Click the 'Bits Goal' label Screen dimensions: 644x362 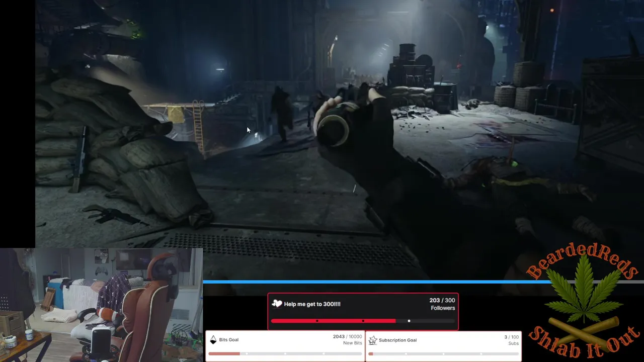tap(229, 340)
